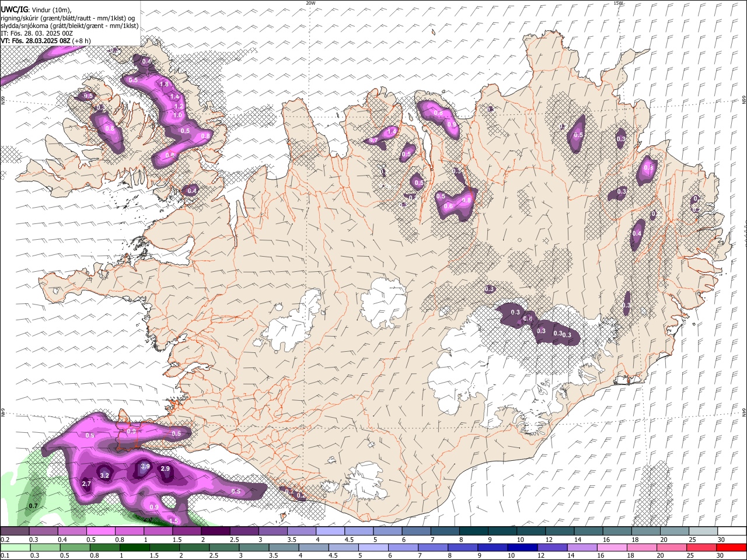Click the 0.7 value in the green rain area

click(x=33, y=506)
